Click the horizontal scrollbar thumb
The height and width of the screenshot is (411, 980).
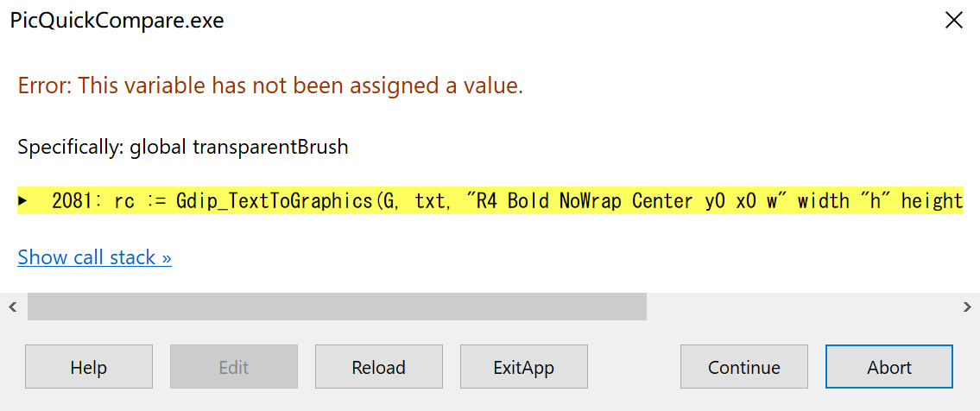(337, 307)
